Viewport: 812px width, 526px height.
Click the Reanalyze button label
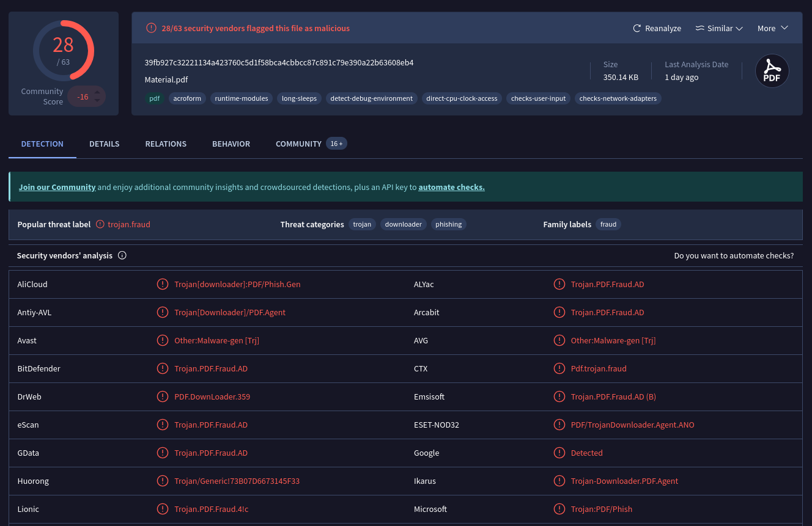coord(663,28)
